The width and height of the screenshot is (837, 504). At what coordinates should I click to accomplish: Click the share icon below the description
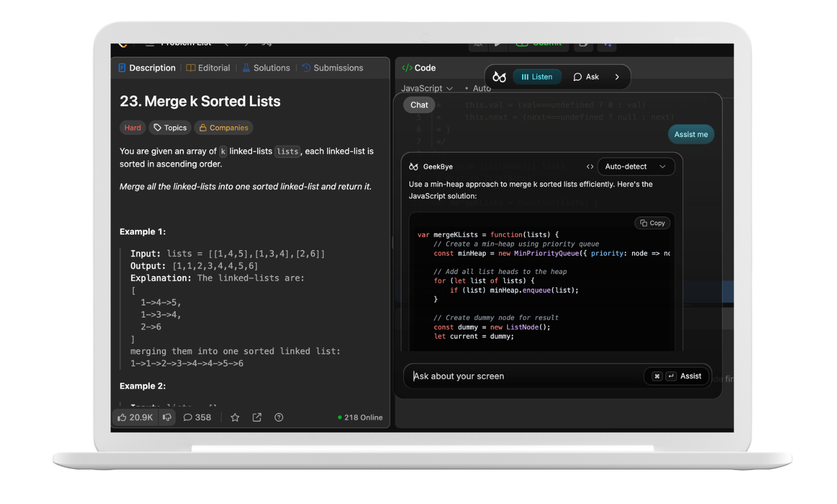(257, 417)
